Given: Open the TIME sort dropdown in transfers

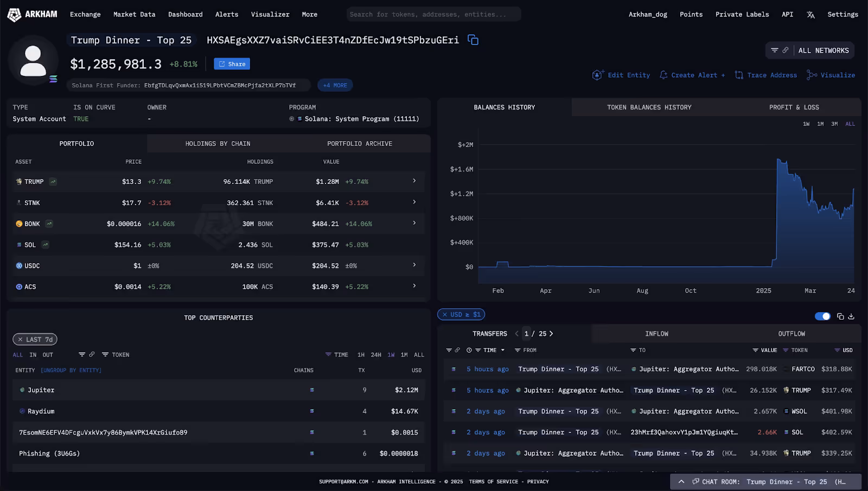Looking at the screenshot, I should [x=502, y=350].
